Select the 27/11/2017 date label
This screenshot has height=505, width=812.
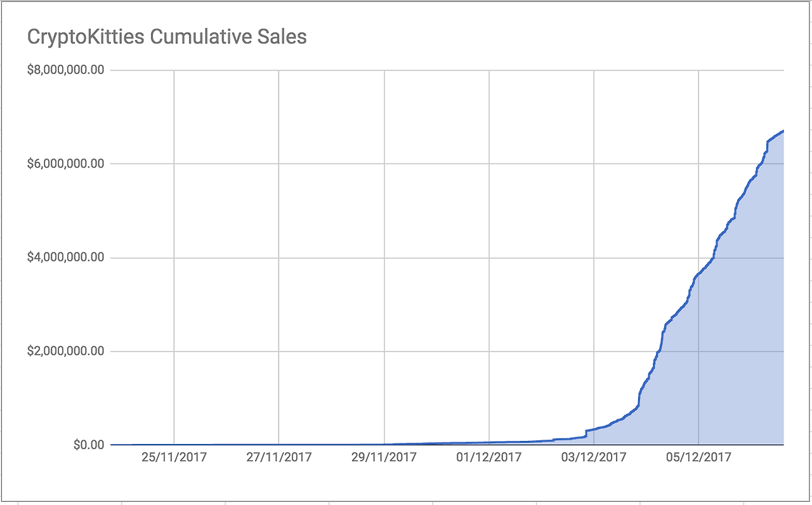click(x=278, y=457)
